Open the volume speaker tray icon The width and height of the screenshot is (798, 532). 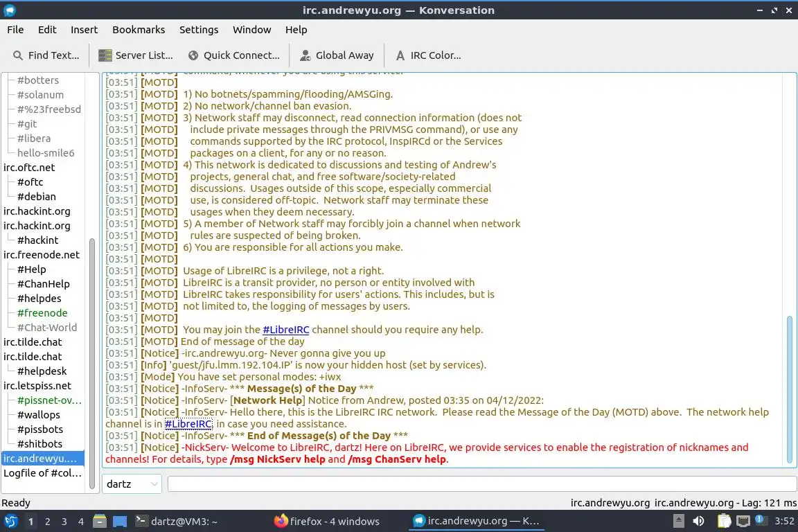pyautogui.click(x=699, y=521)
